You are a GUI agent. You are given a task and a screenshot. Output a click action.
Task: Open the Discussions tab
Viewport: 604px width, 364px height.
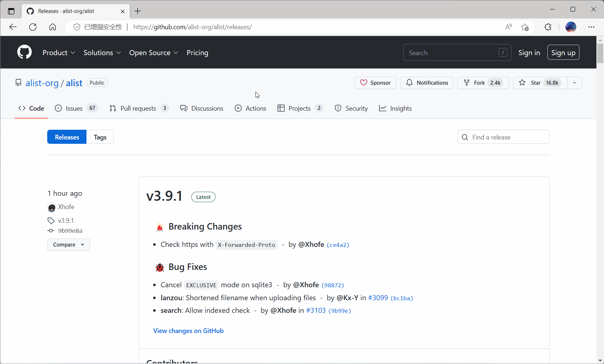pos(202,108)
